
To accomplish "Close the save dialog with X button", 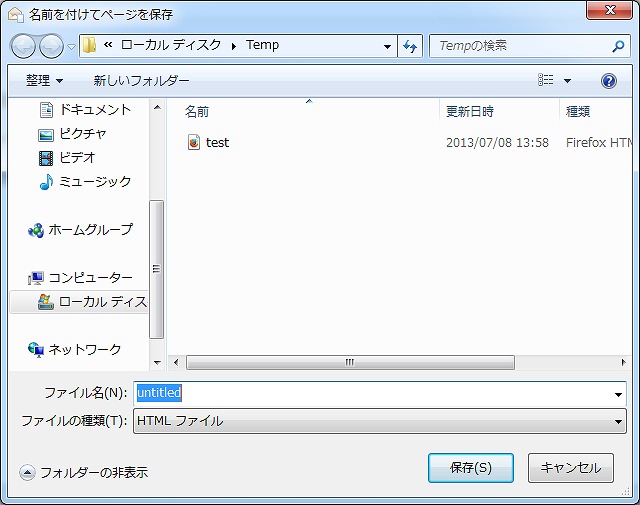I will point(609,10).
